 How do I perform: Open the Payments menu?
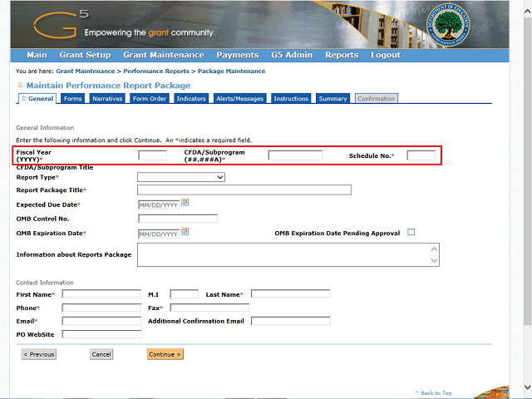(238, 55)
